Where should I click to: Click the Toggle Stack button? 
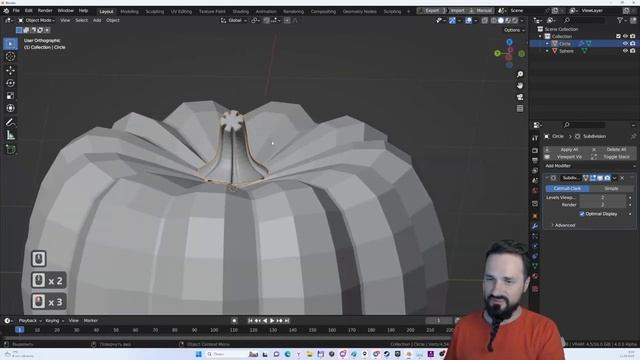pos(613,157)
